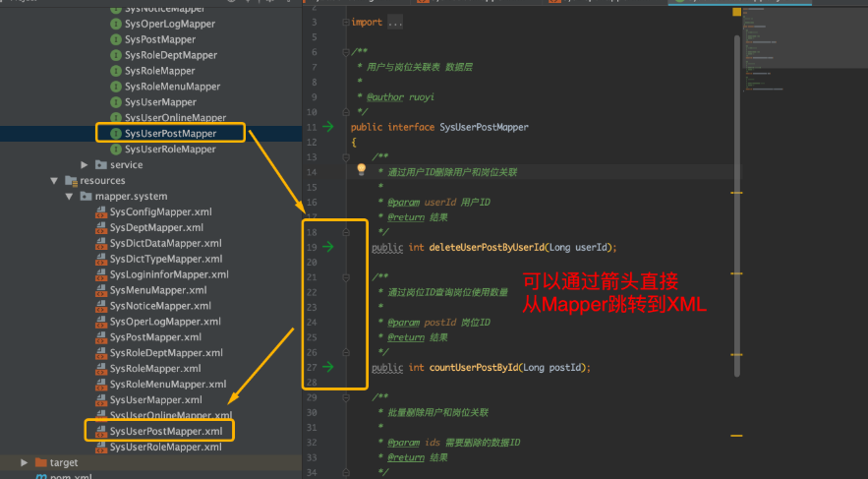Select SysRoleMenuMapper in project tree

pyautogui.click(x=173, y=87)
